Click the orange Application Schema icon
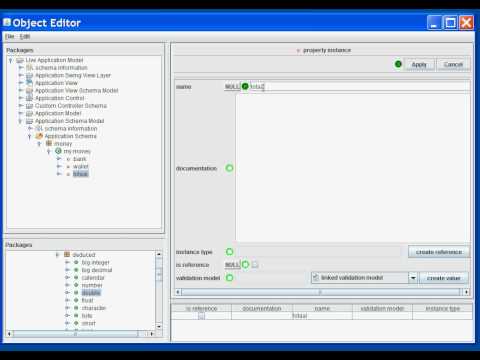The width and height of the screenshot is (480, 360). [39, 136]
